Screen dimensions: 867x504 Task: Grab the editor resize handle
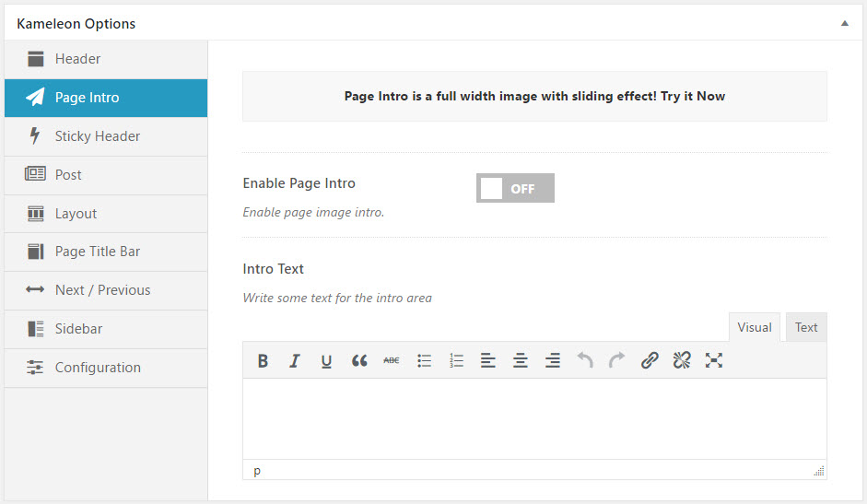[818, 472]
